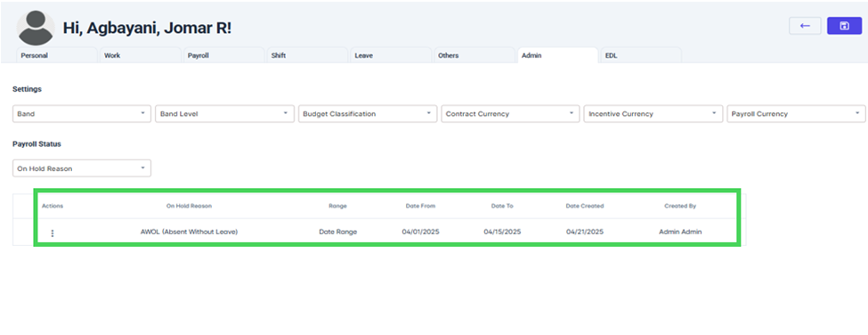Open the Contract Currency dropdown
The height and width of the screenshot is (335, 868).
510,113
